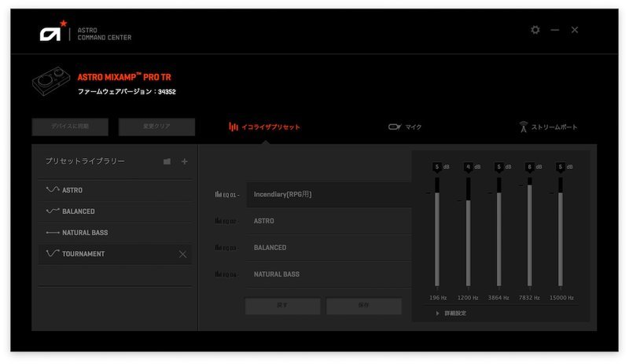629x364 pixels.
Task: Select the ASTRO preset in the library
Action: [115, 190]
